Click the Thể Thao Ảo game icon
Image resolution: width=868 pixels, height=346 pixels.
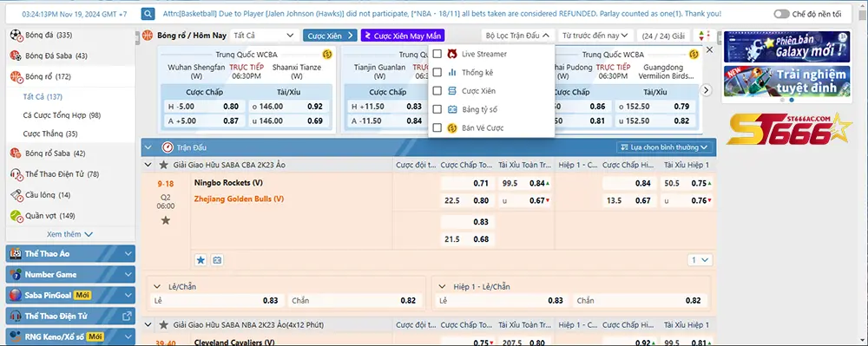click(16, 254)
